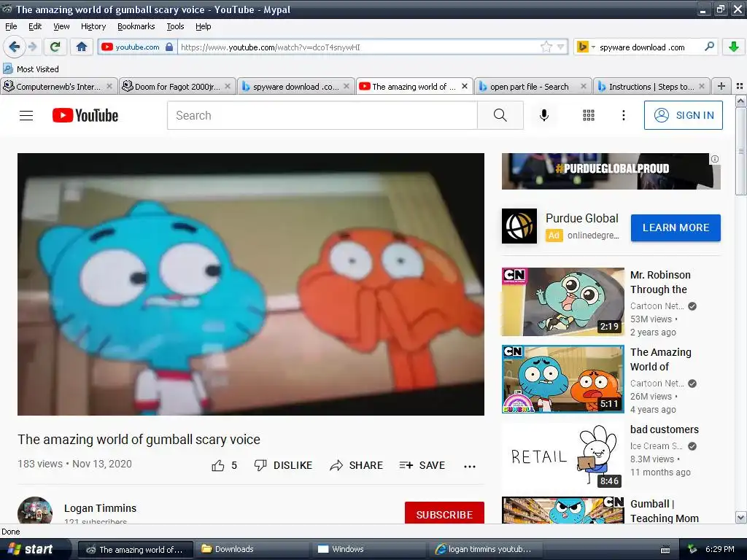
Task: Open the Tools menu
Action: [175, 26]
